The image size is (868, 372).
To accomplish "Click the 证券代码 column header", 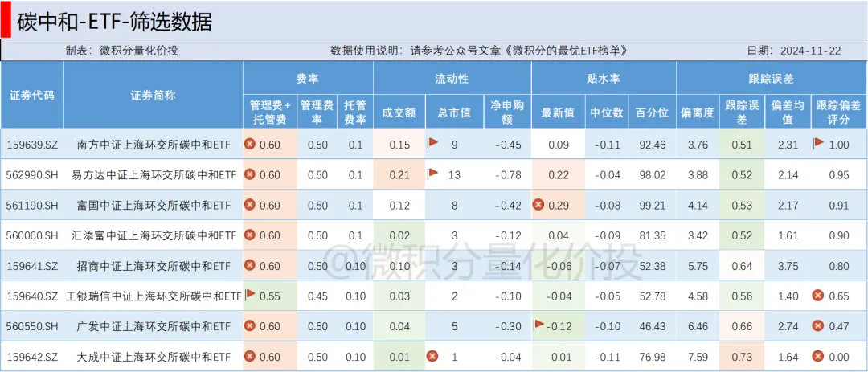I will coord(32,95).
